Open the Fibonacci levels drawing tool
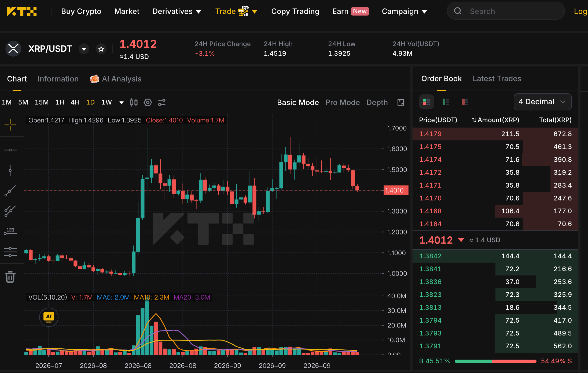 10,252
